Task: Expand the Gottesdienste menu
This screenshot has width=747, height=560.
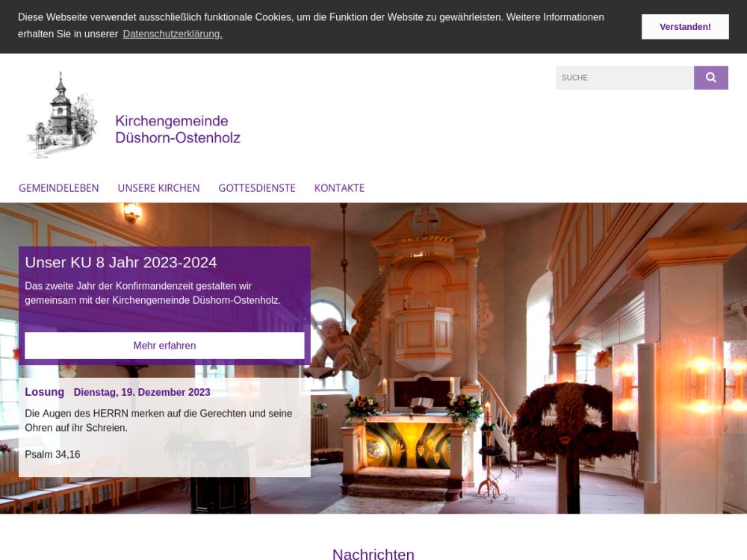Action: click(x=257, y=188)
